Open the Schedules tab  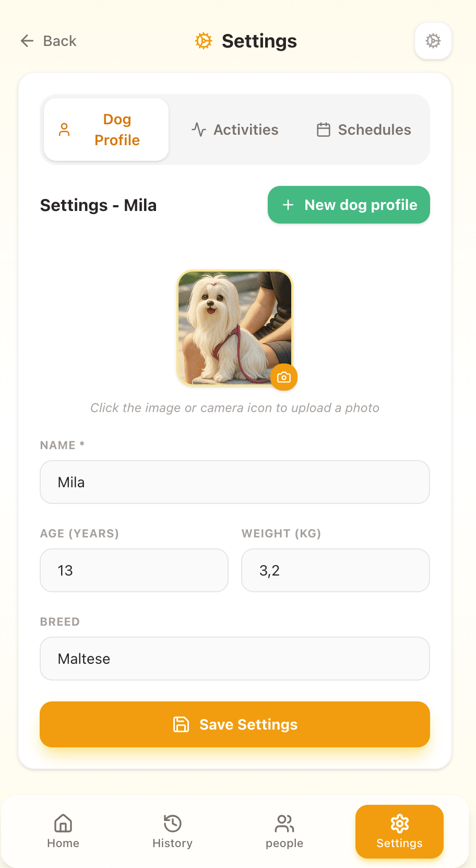tap(363, 130)
